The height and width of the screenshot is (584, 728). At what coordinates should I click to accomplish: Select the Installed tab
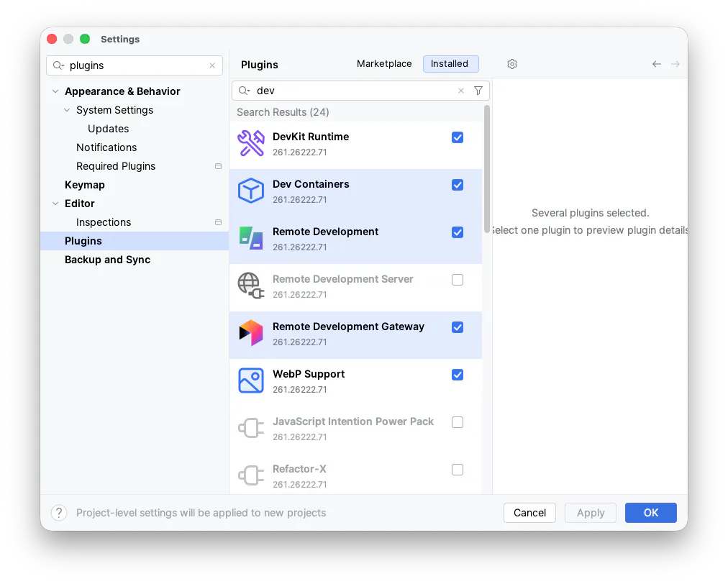click(x=450, y=63)
